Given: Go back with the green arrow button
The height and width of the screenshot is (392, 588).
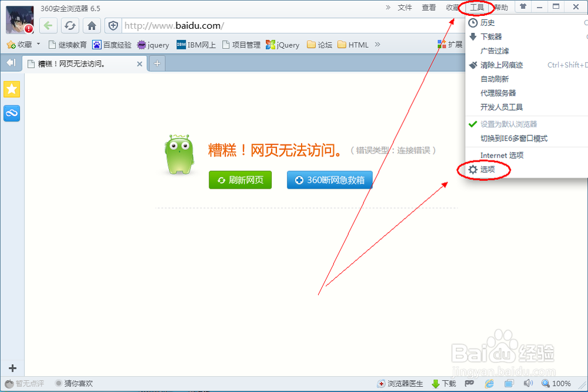Looking at the screenshot, I should click(48, 25).
